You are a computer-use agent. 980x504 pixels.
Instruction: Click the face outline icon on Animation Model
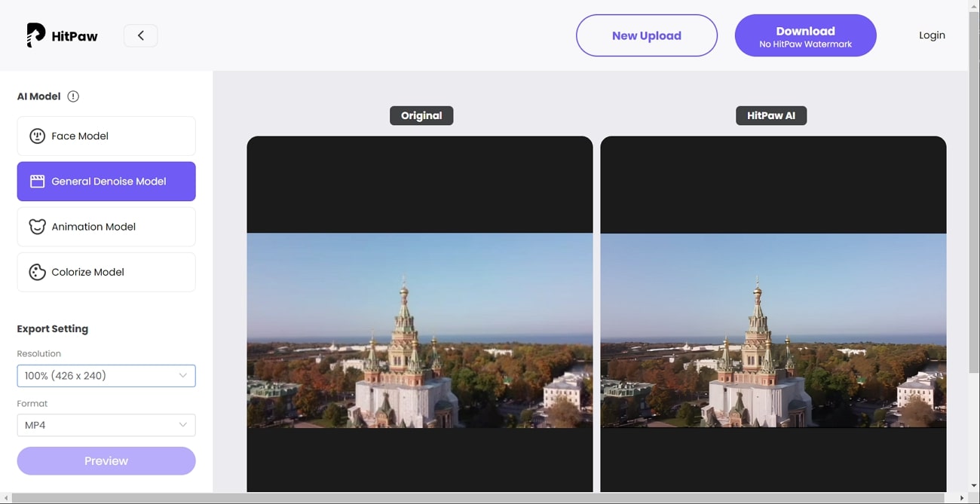click(x=38, y=226)
